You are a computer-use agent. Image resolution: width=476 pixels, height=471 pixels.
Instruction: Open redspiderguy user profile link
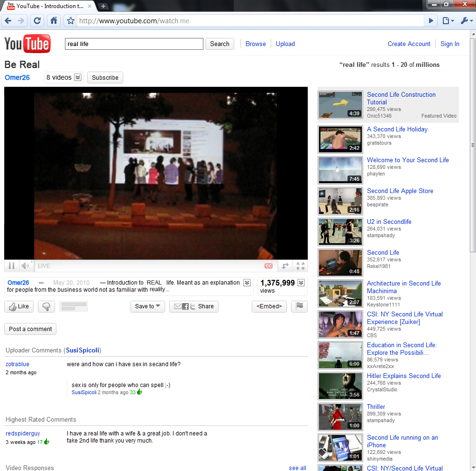point(23,434)
